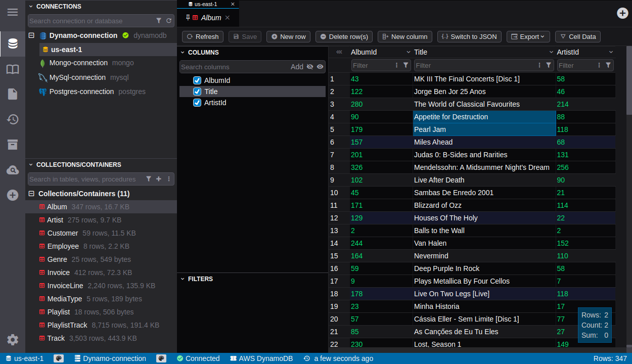Open settings gear in the sidebar
Image resolution: width=632 pixels, height=364 pixels.
tap(13, 340)
